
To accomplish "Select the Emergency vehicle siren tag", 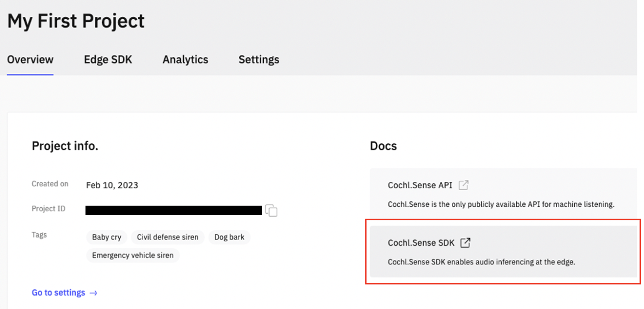I will point(133,256).
